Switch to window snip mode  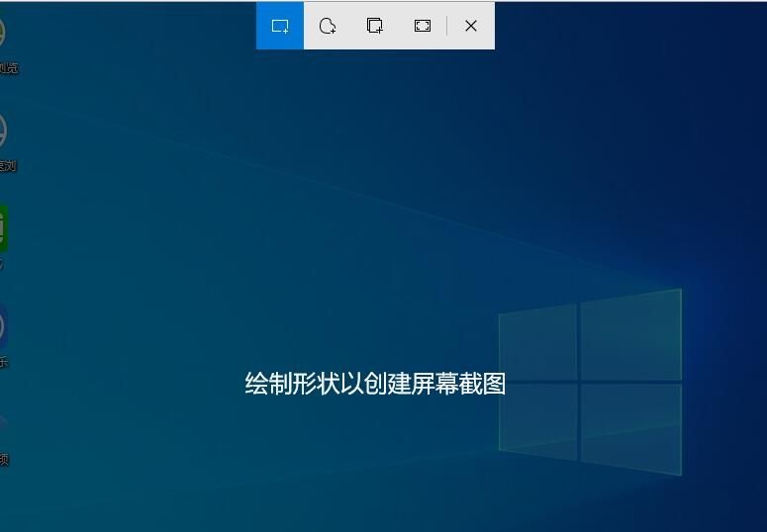[375, 26]
